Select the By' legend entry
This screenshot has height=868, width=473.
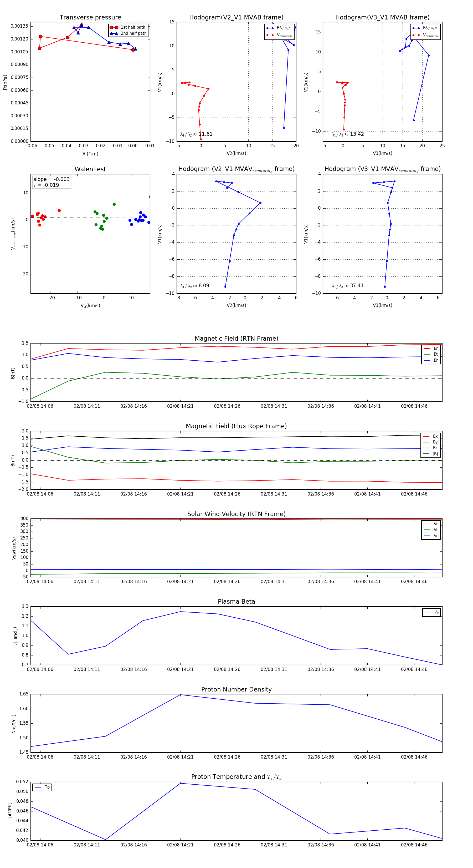pos(431,442)
